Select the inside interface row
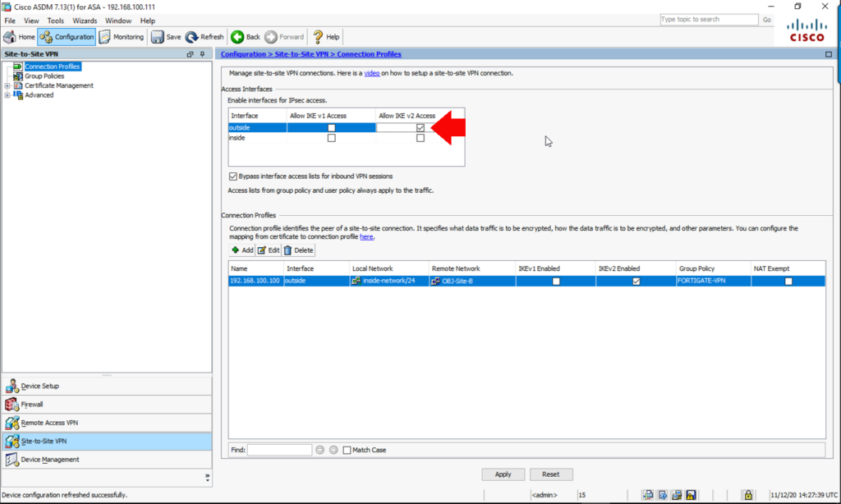Image resolution: width=841 pixels, height=504 pixels. (x=347, y=138)
